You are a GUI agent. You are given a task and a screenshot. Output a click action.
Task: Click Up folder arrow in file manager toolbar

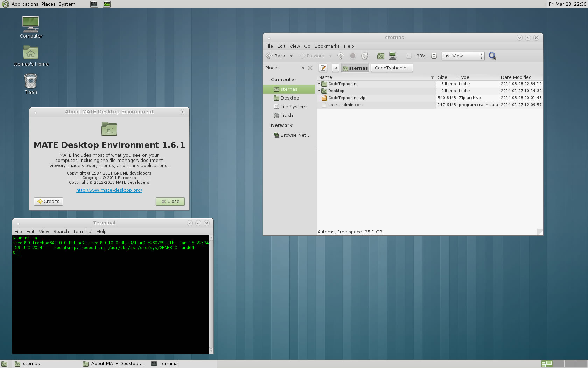[341, 56]
